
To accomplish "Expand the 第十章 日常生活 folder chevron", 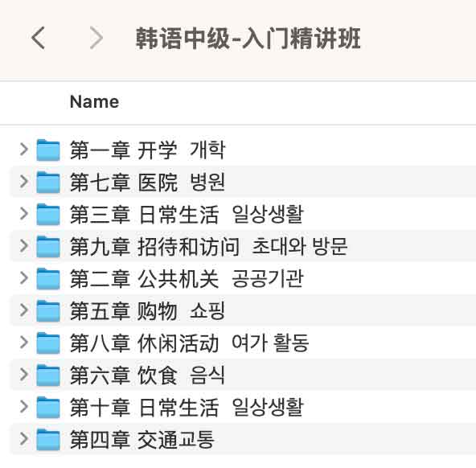I will [x=23, y=407].
